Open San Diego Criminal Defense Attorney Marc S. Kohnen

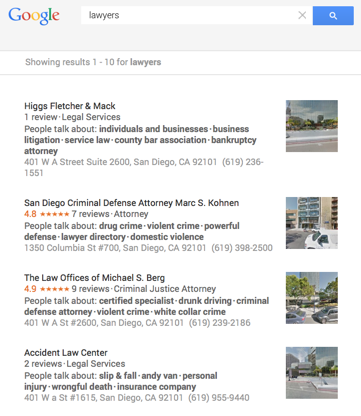(131, 203)
